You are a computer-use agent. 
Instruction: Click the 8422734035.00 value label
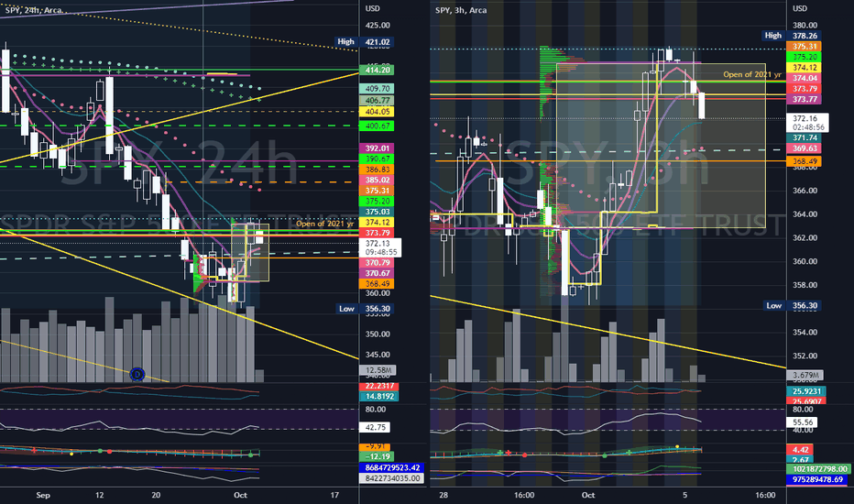pos(391,478)
